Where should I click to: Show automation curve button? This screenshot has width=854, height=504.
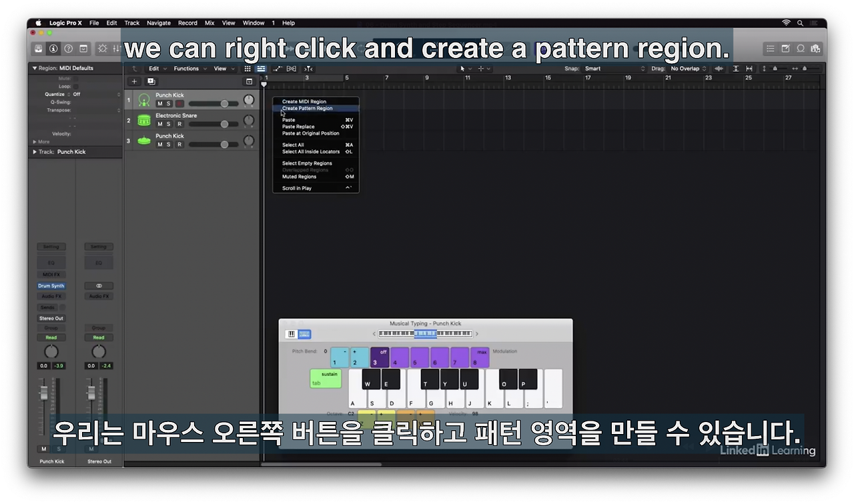point(278,69)
